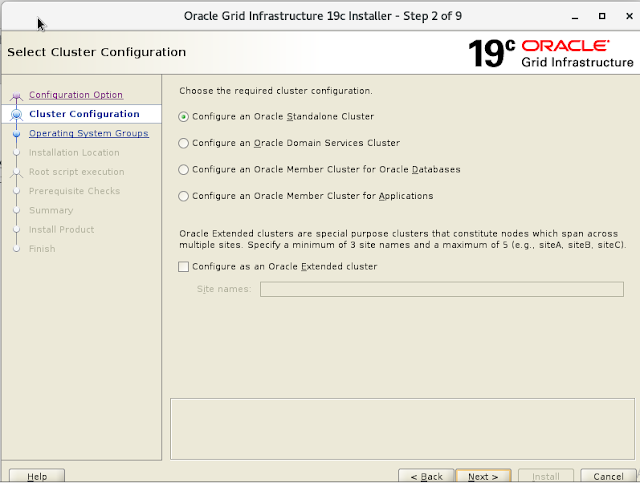Click the Install Product step label
640x483 pixels.
click(x=62, y=229)
